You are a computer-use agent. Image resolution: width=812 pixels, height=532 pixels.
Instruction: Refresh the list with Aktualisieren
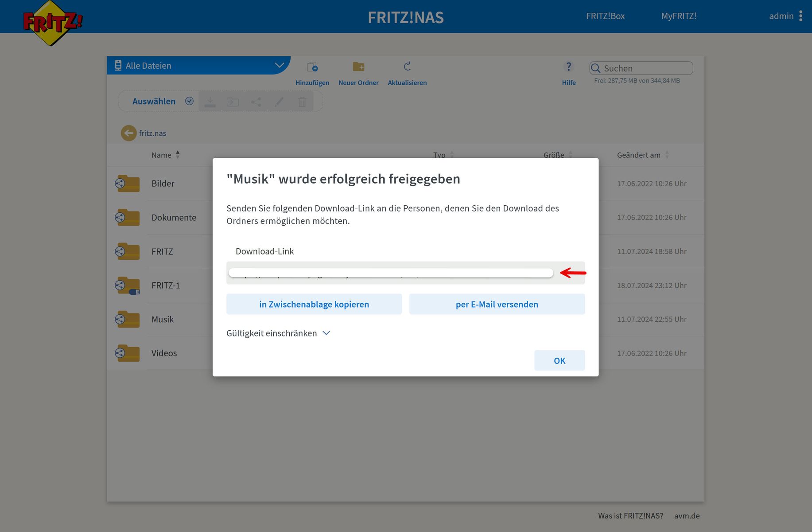[x=407, y=66]
